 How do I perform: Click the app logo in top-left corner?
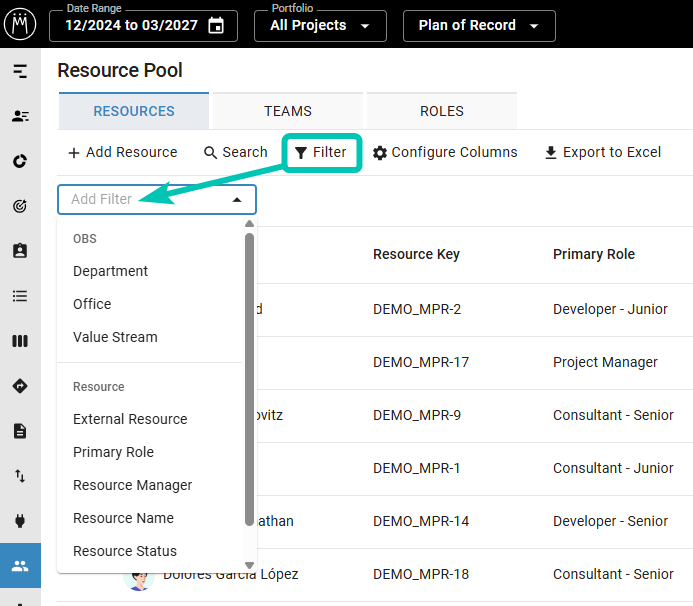click(x=20, y=23)
